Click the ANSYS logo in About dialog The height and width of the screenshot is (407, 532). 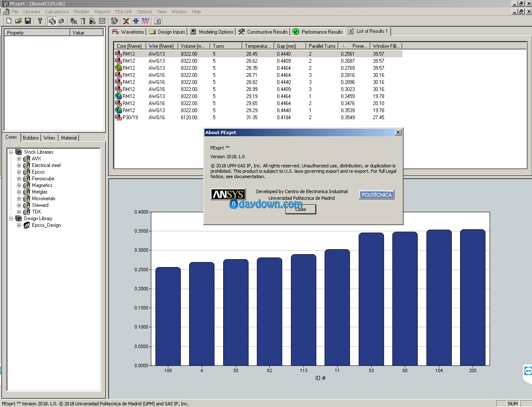[x=228, y=194]
